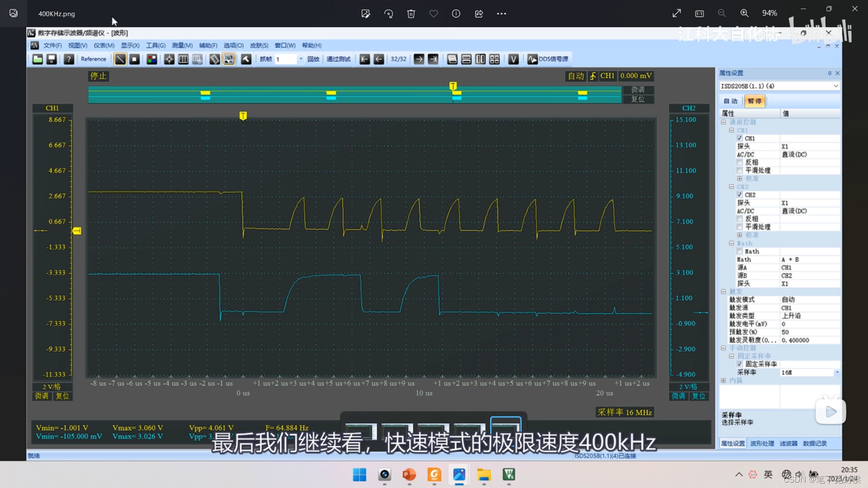Click the save disk icon in toolbar
Image resolution: width=868 pixels, height=488 pixels.
point(52,59)
